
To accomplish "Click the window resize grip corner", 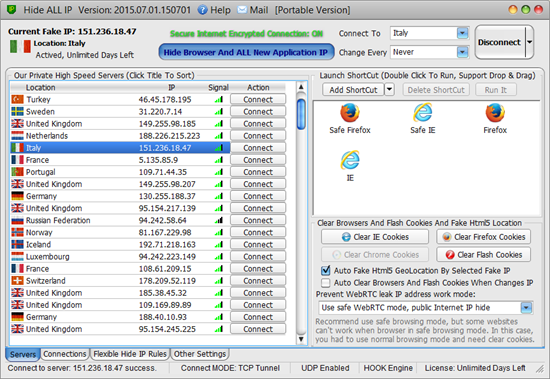I will click(x=540, y=368).
